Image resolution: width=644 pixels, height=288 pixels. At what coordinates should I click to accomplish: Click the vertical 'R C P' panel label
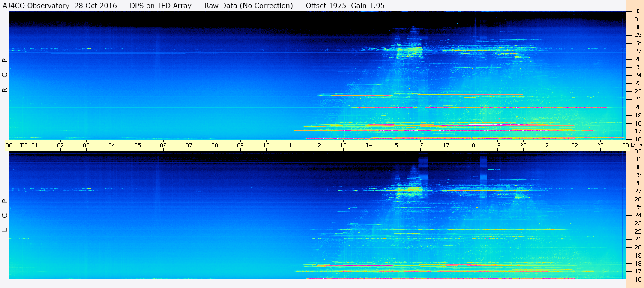5,75
